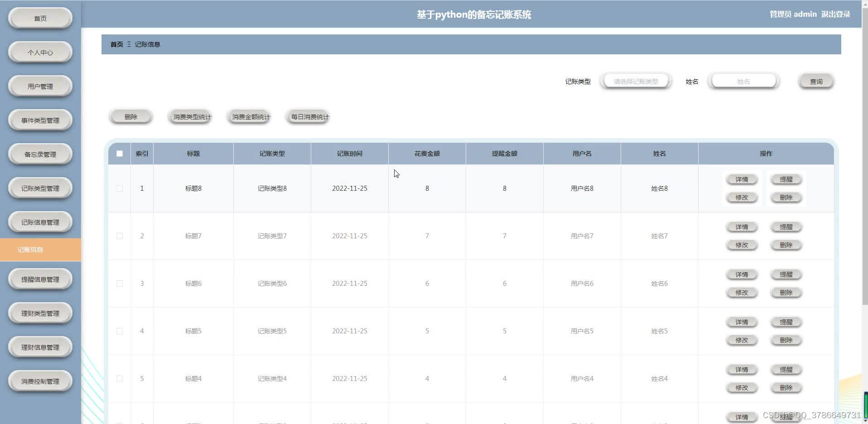This screenshot has height=424, width=868.
Task: Click 修改 for 标题8 row
Action: (x=742, y=198)
